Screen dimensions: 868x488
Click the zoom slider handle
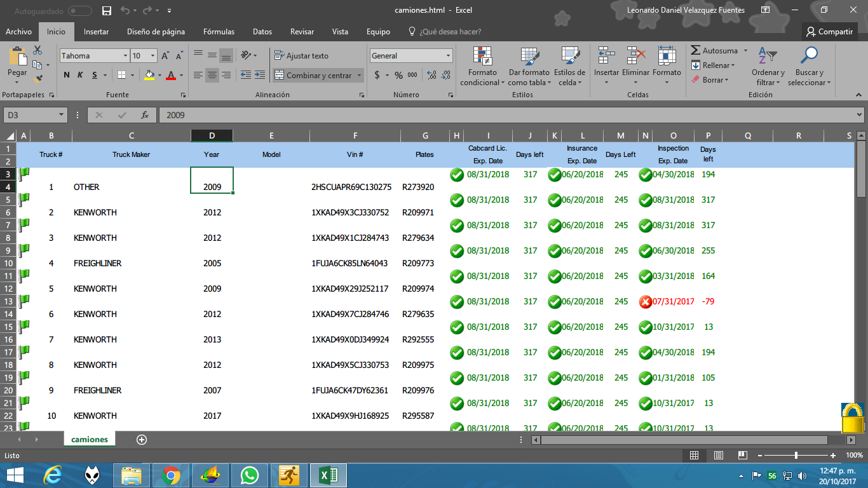tap(796, 456)
